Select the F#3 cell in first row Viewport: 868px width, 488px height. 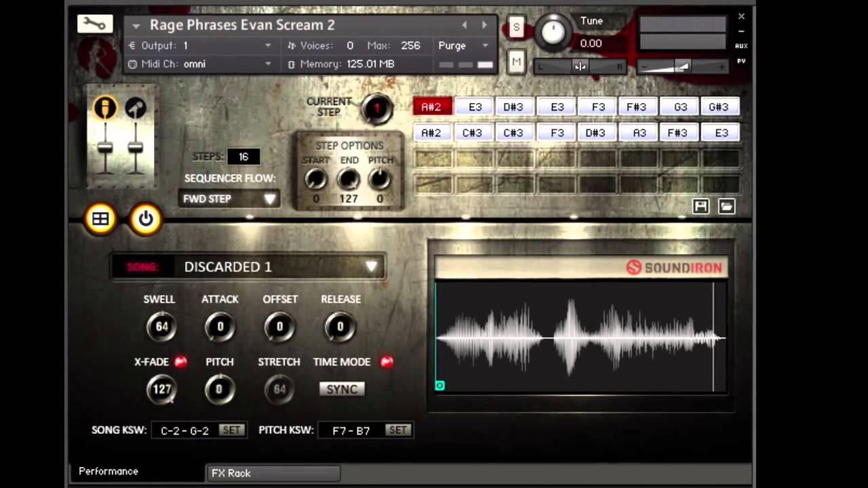(636, 107)
